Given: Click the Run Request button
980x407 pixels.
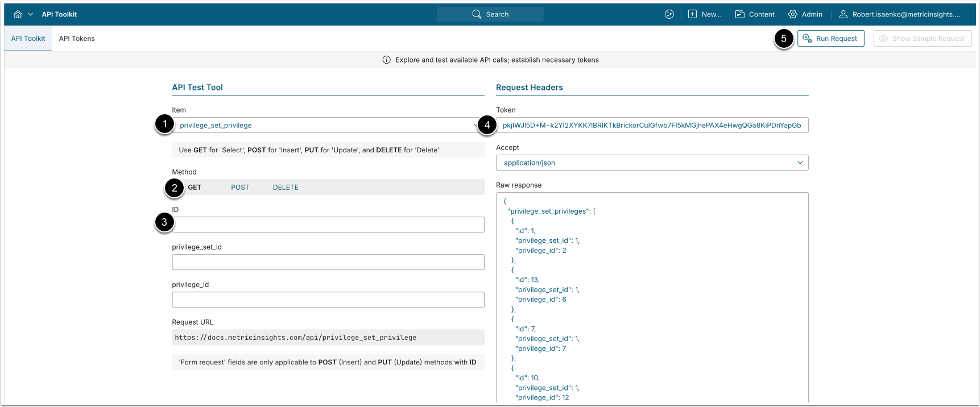Looking at the screenshot, I should (830, 39).
